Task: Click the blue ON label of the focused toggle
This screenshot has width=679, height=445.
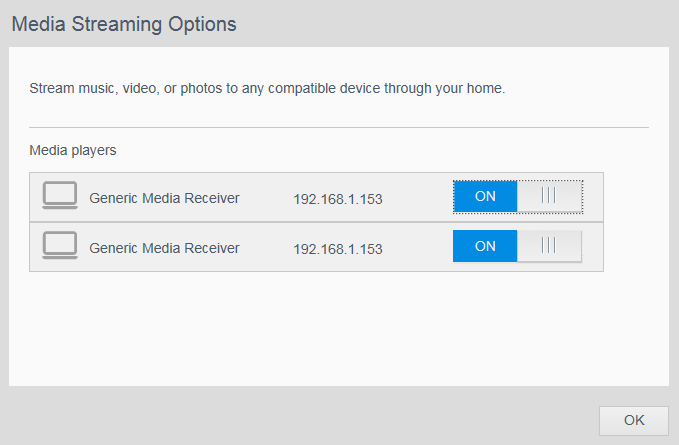Action: tap(485, 197)
